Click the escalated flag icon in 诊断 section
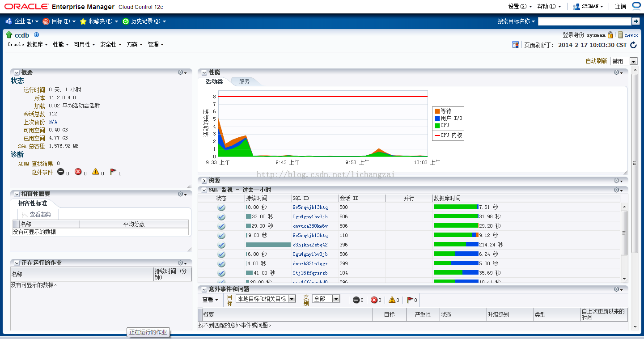 point(113,172)
